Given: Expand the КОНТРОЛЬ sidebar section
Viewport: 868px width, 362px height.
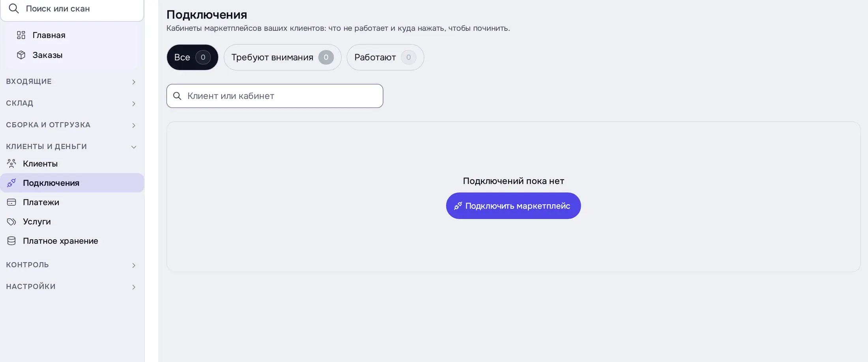Looking at the screenshot, I should [x=72, y=264].
